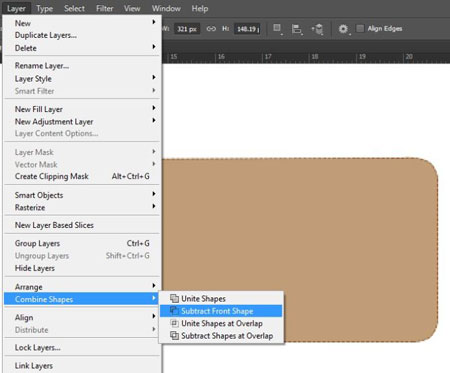Open the Select menu
This screenshot has height=373, width=450.
[x=74, y=8]
